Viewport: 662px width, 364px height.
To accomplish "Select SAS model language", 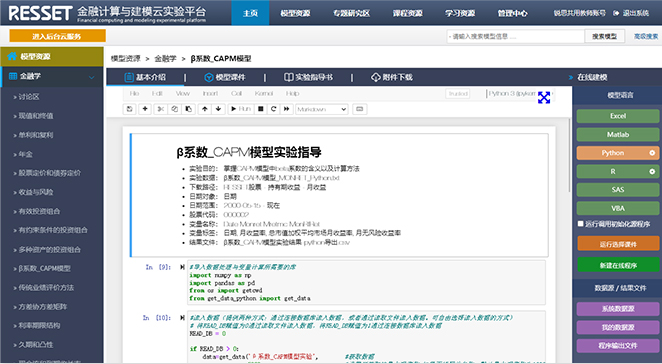I will [618, 190].
